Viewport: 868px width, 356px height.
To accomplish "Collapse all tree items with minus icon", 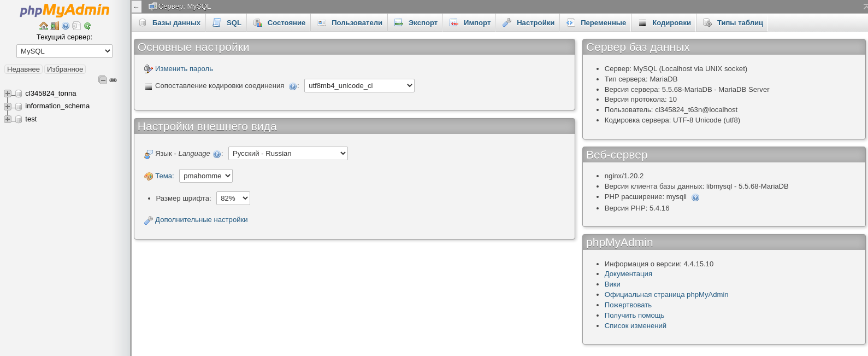I will (x=103, y=80).
